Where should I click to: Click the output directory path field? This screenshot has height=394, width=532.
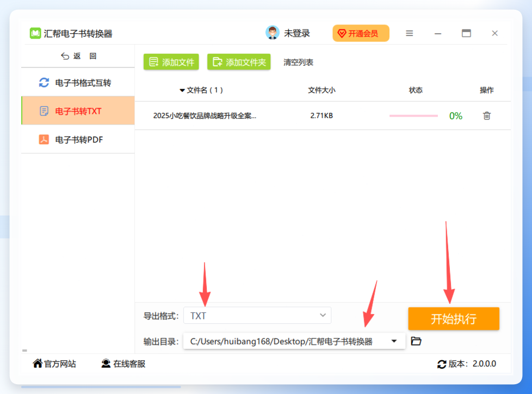click(294, 341)
